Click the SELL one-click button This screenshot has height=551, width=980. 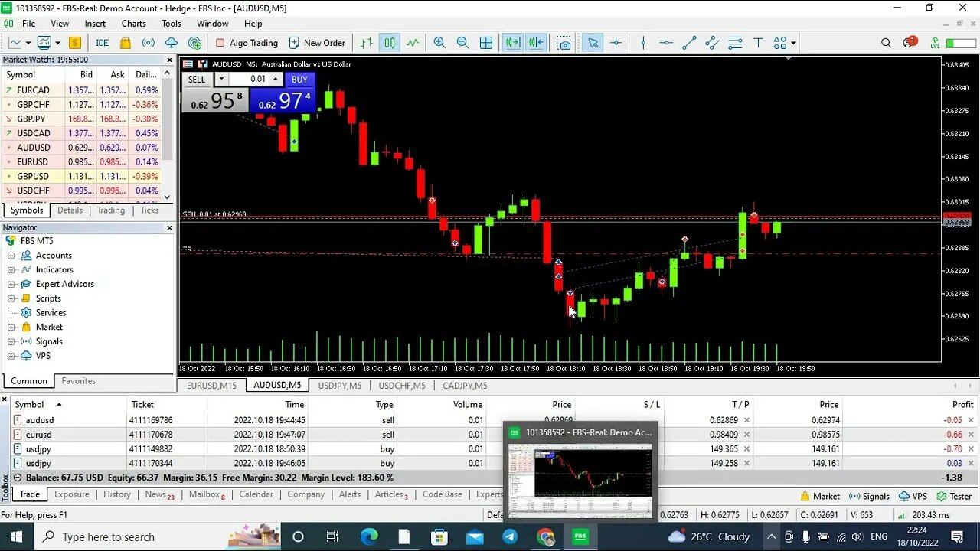tap(197, 79)
